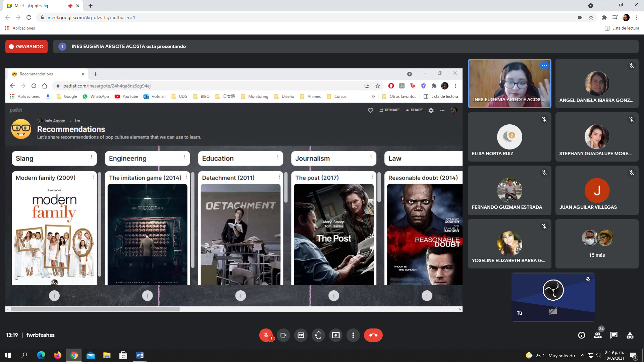
Task: Click the Present now button
Action: coord(336,335)
